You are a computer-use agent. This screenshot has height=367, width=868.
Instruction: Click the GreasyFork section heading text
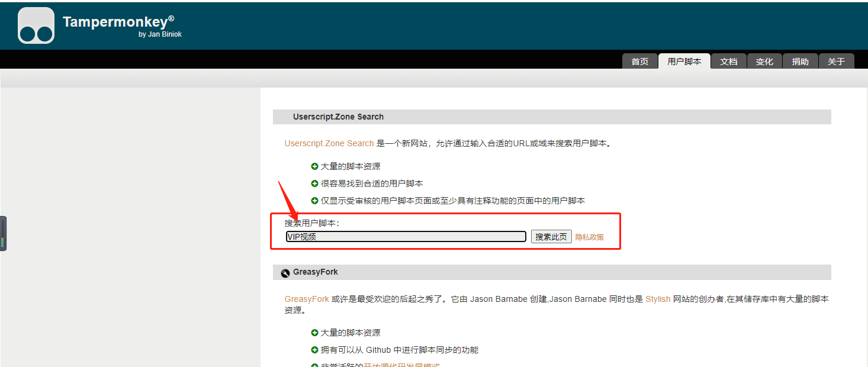(316, 272)
